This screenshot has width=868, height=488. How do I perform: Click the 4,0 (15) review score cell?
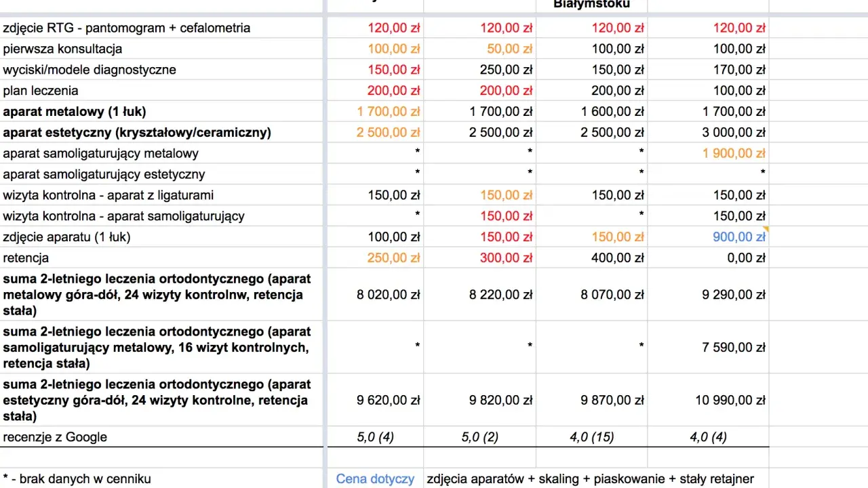point(591,437)
